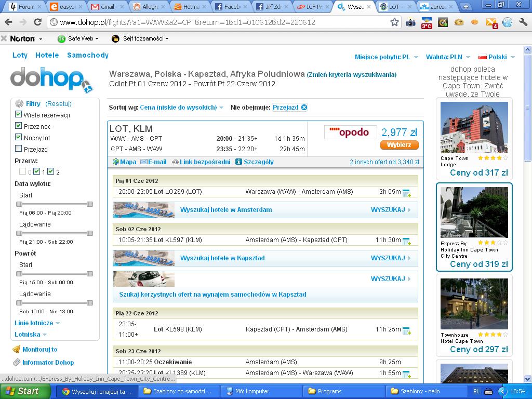Click the browser back arrow
The image size is (532, 399).
point(8,22)
